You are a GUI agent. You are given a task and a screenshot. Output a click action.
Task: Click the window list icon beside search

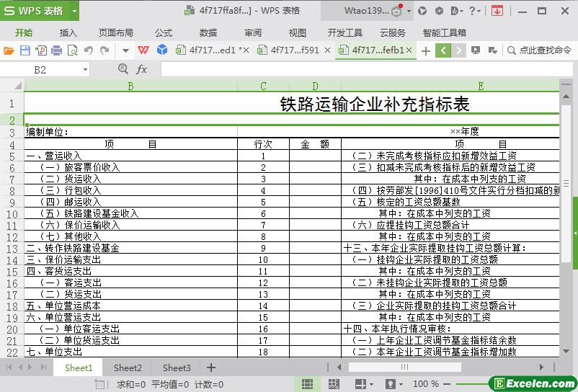[x=492, y=50]
